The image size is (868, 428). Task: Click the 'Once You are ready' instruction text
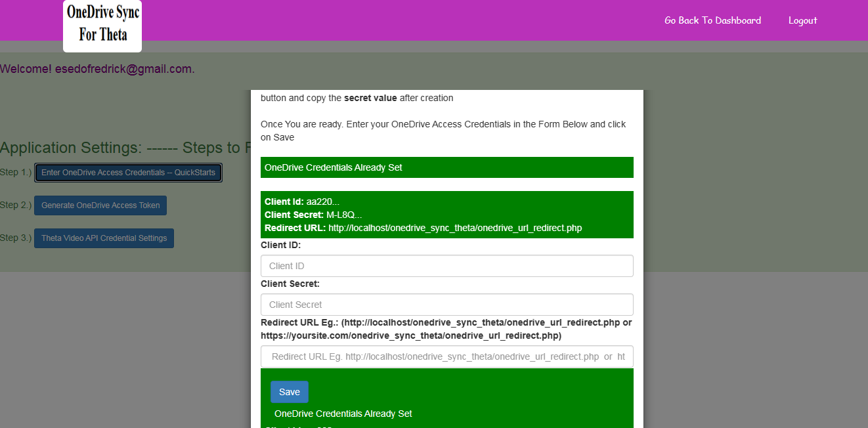443,131
